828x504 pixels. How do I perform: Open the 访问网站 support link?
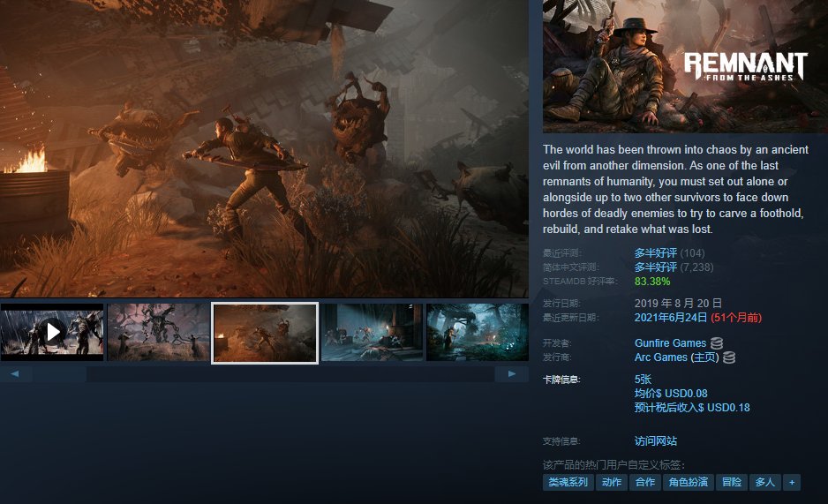tap(655, 441)
